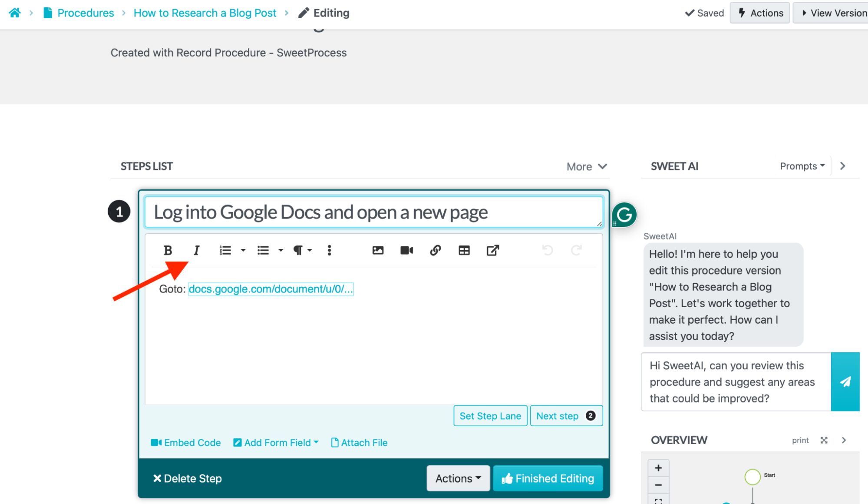Insert an ordered list
868x504 pixels.
[225, 250]
